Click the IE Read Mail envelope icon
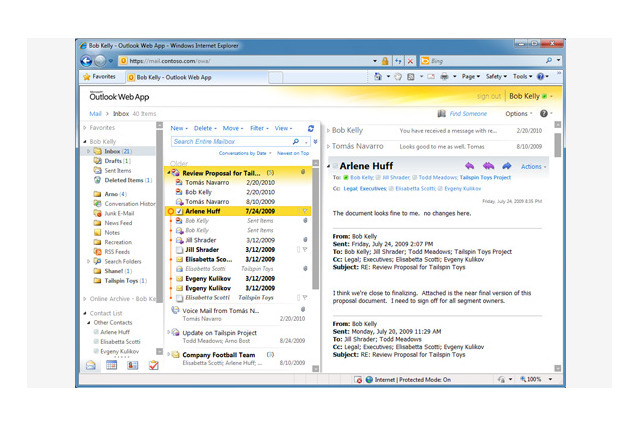640x426 pixels. (431, 76)
